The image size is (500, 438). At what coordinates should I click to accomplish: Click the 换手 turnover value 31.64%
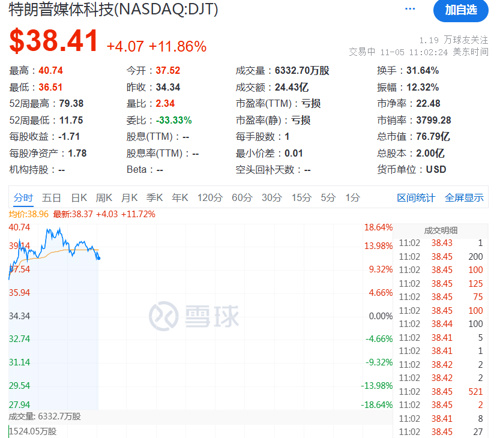(423, 71)
